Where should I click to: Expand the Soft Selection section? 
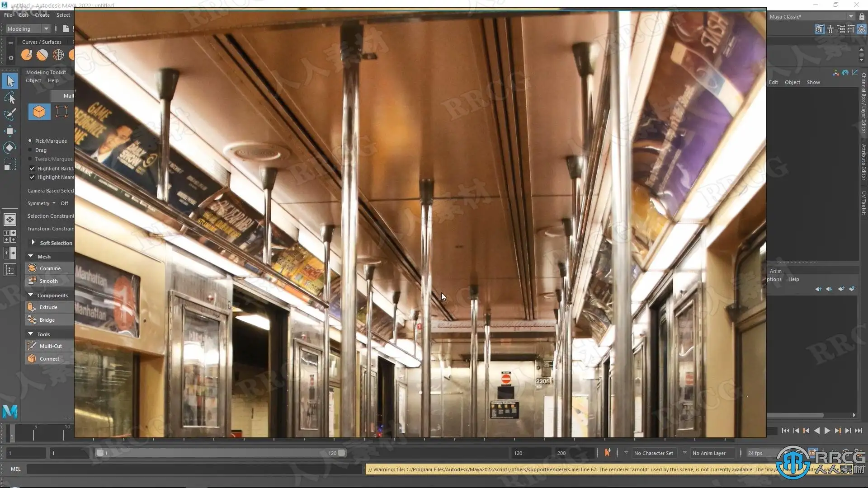pos(33,243)
